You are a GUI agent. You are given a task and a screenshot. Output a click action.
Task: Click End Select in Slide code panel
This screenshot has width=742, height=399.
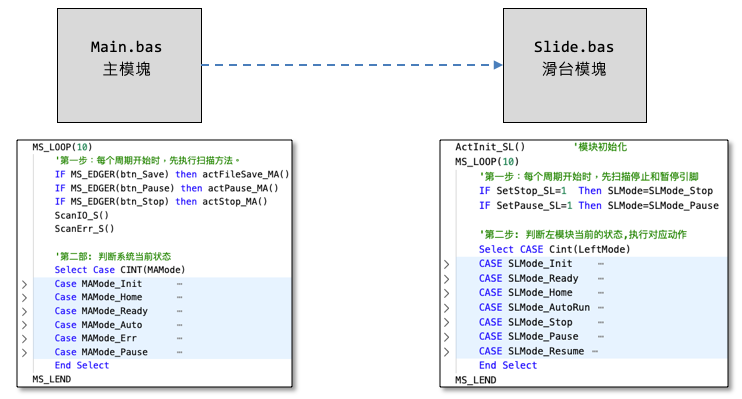click(508, 365)
